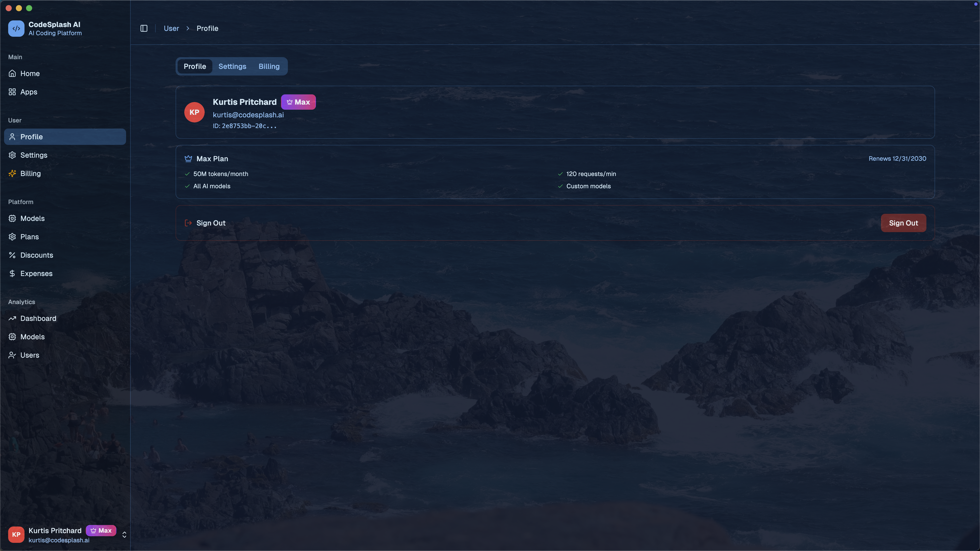Click the Sign Out button
Viewport: 980px width, 551px height.
coord(903,223)
